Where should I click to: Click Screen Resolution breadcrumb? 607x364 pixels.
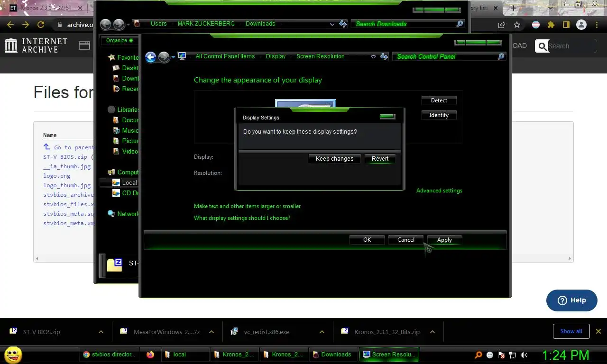coord(320,56)
